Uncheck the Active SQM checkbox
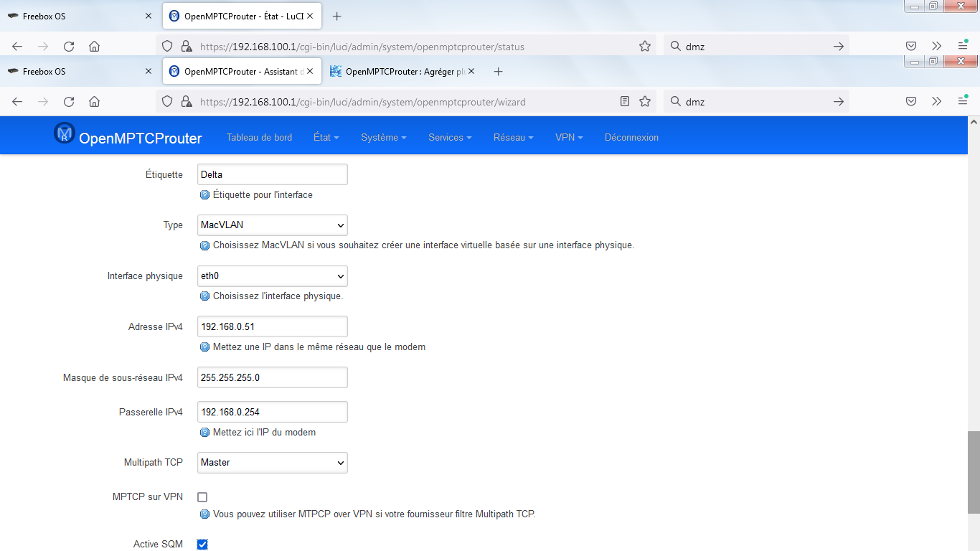 [x=202, y=545]
